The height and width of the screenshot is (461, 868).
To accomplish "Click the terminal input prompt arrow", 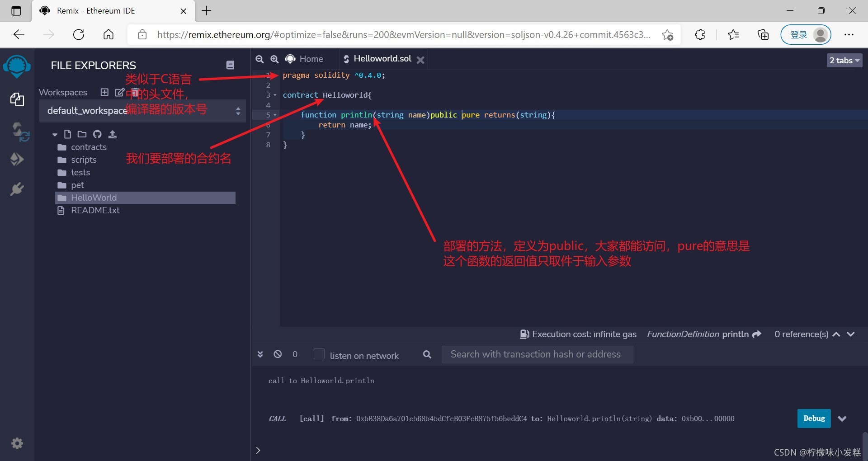I will 258,450.
